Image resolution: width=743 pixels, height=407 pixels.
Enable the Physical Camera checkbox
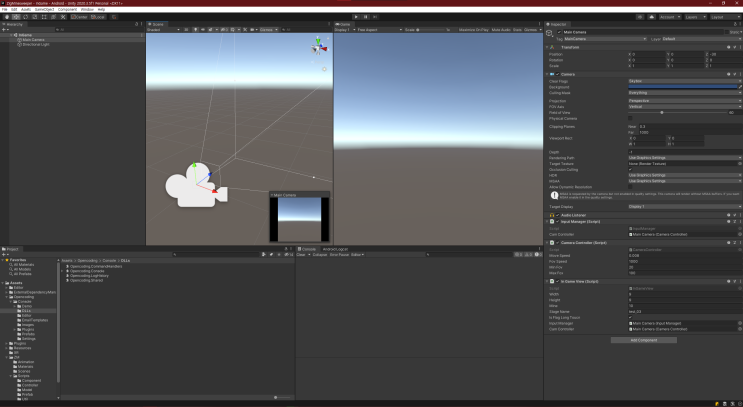630,118
